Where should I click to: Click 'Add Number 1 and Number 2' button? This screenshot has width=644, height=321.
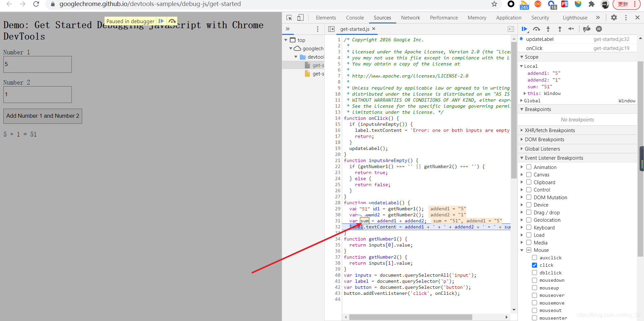43,116
